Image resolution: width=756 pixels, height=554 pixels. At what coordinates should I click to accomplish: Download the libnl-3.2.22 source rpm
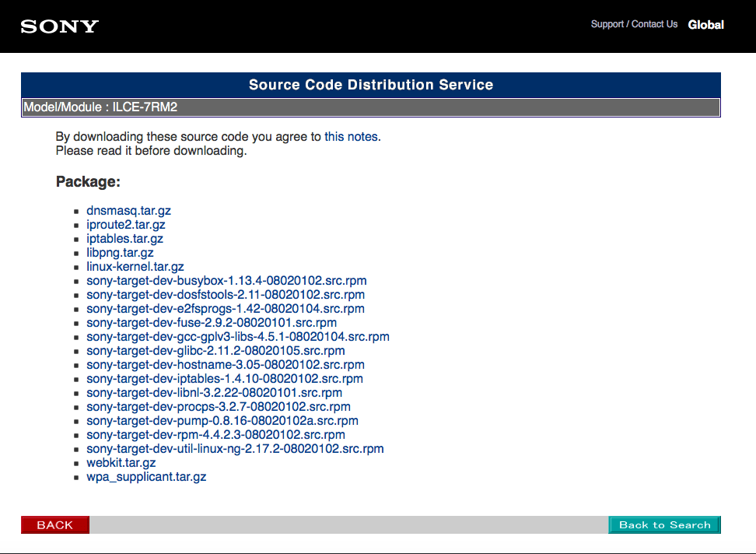click(x=214, y=392)
